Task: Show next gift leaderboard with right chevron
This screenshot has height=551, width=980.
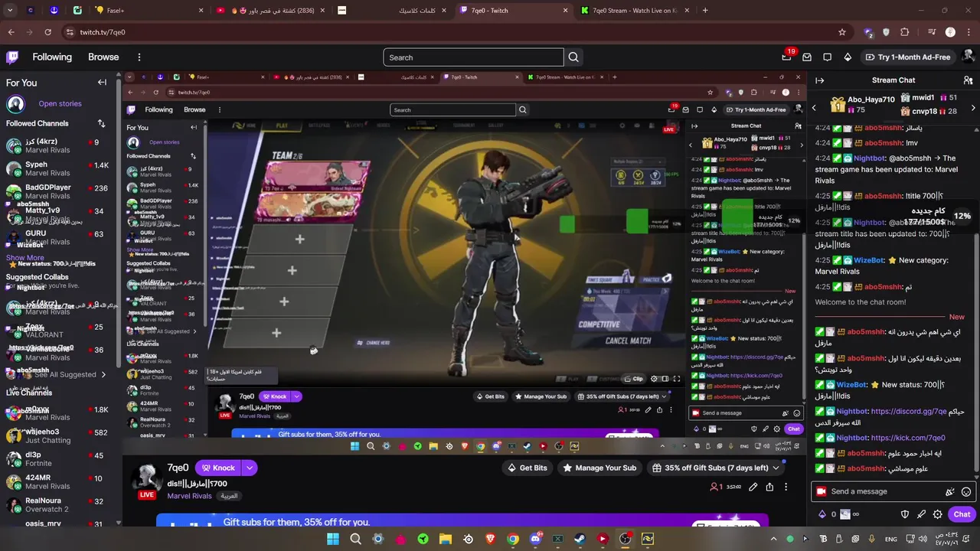Action: click(x=973, y=108)
